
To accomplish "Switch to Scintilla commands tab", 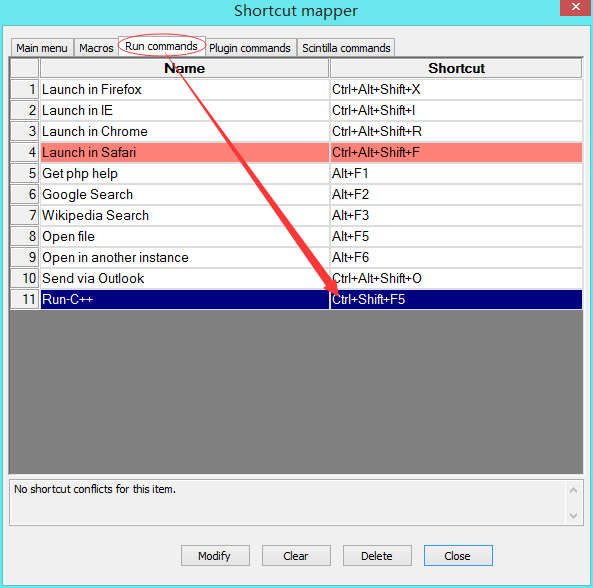I will point(346,48).
